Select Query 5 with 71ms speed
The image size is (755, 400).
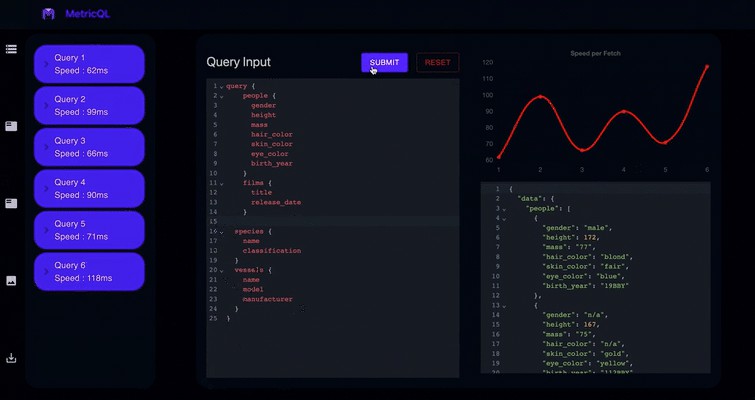[90, 231]
